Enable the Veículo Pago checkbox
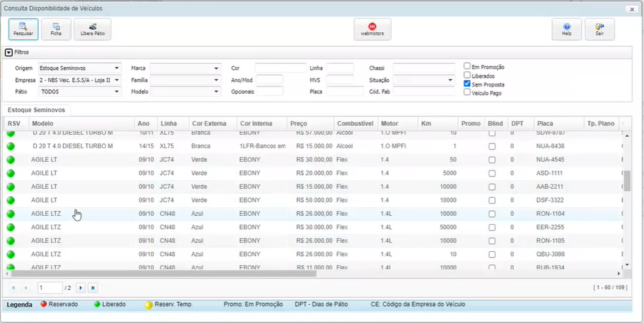Image resolution: width=644 pixels, height=323 pixels. [467, 92]
